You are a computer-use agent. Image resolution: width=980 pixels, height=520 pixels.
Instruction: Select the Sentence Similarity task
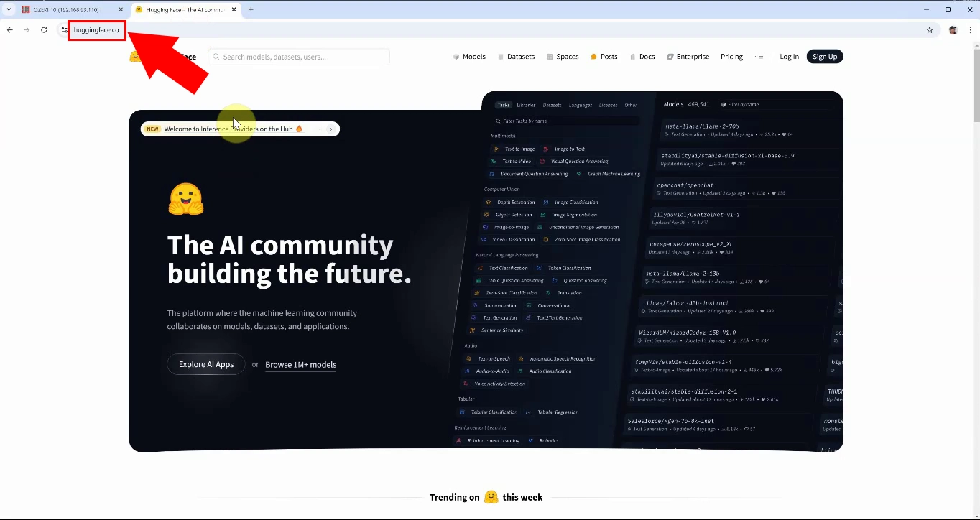coord(496,330)
